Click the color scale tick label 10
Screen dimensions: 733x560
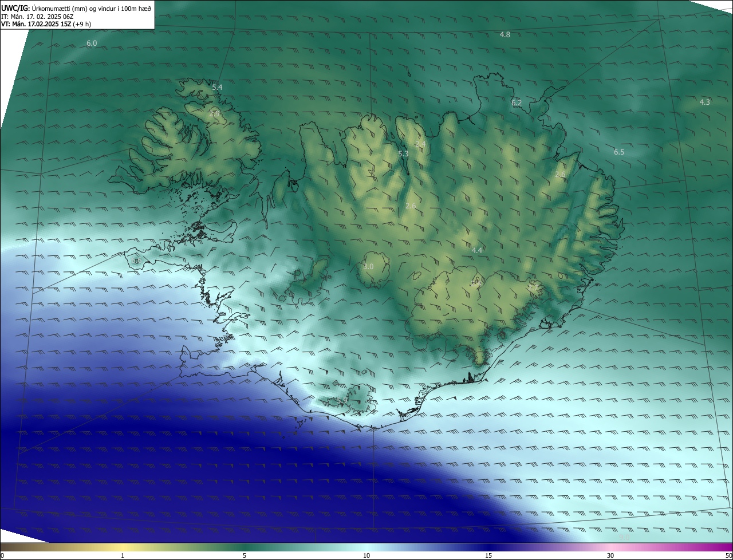click(x=366, y=555)
